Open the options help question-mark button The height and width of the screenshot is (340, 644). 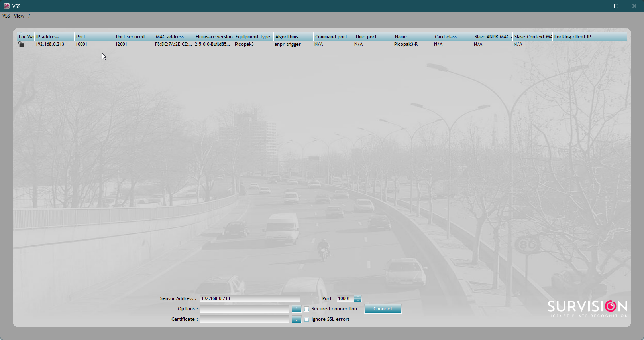tap(296, 309)
